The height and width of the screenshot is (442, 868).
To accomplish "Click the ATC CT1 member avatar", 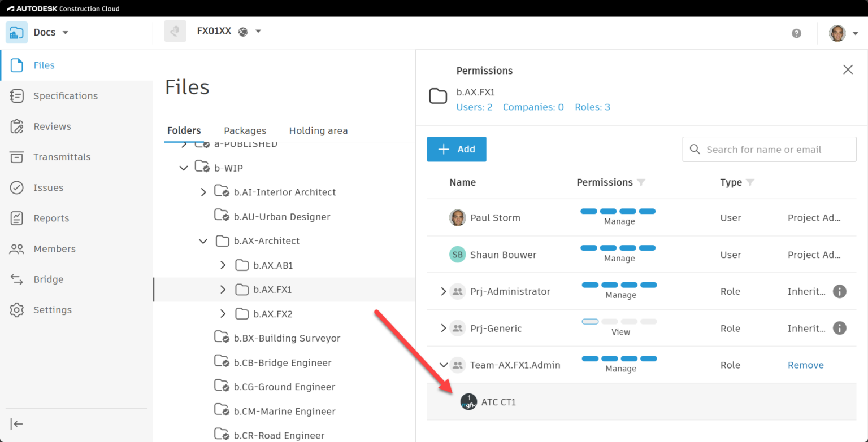I will [x=468, y=402].
